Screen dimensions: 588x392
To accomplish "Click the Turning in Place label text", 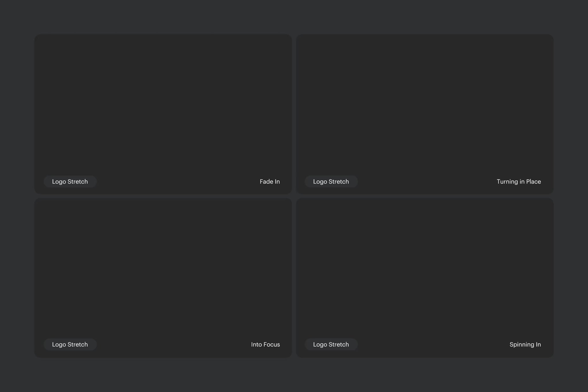I will coord(519,181).
